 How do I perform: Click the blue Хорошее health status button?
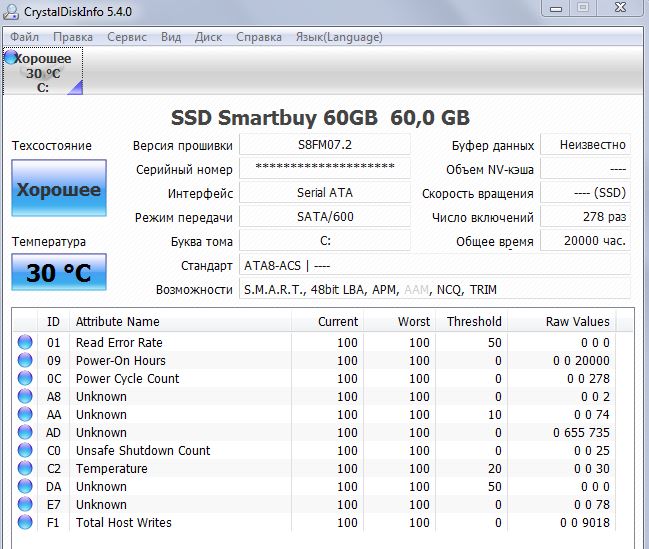(x=59, y=188)
